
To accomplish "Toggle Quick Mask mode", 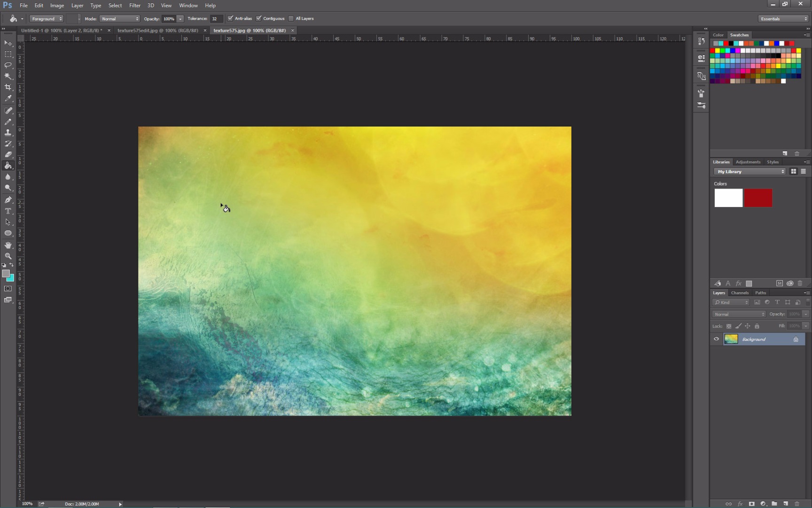I will (x=8, y=288).
